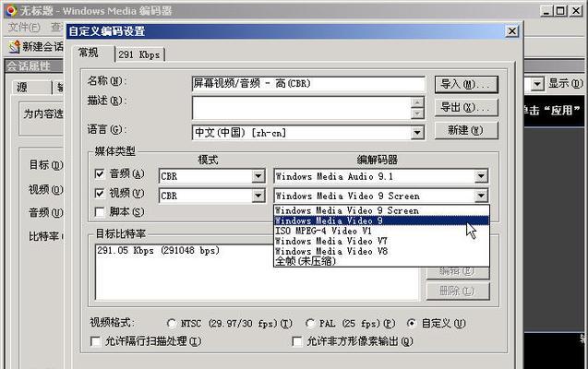Image resolution: width=588 pixels, height=369 pixels.
Task: Select the NTSC (29.97/30 fps) radio button
Action: 172,323
